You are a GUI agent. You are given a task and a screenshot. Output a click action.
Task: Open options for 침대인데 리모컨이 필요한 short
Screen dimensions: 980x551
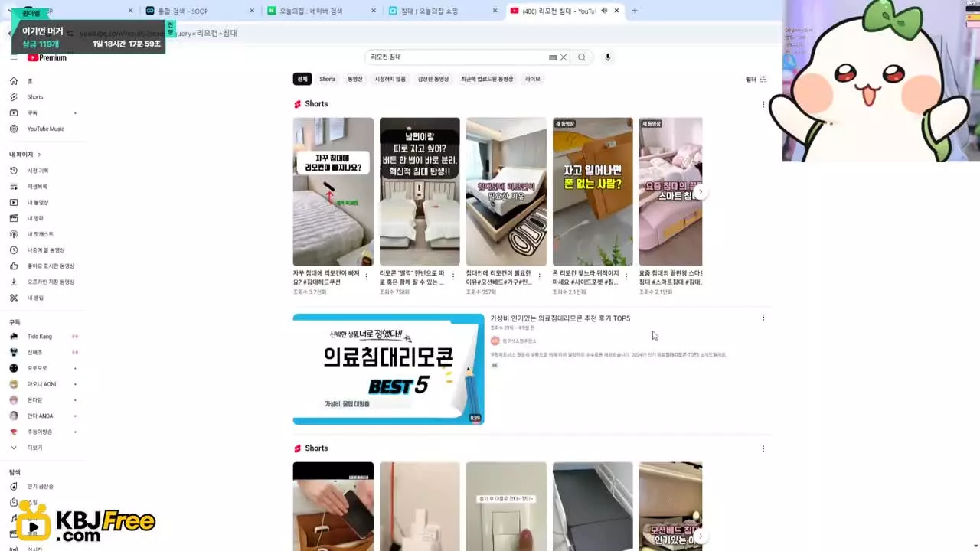(540, 276)
